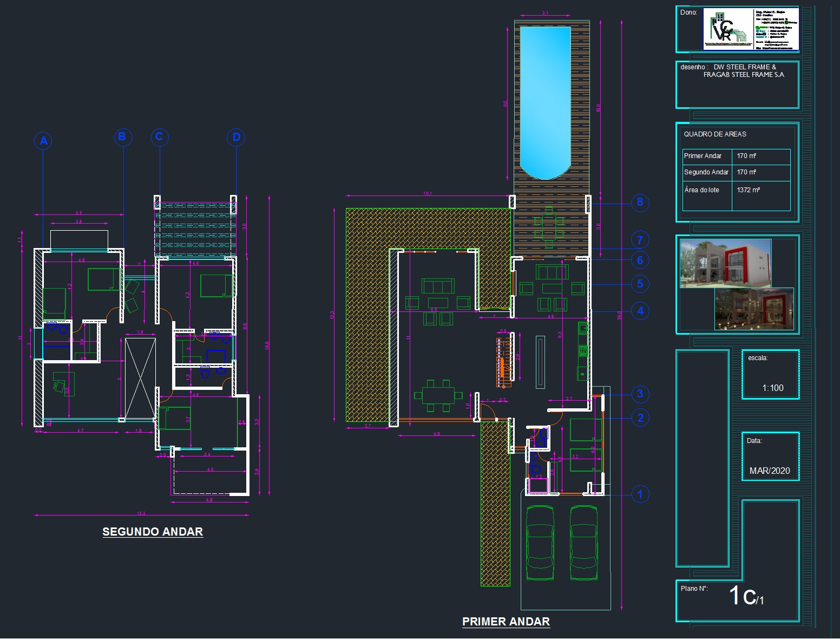Screen dimensions: 840x639
Task: Select the PRIMER ANDAR title text
Action: pos(506,622)
